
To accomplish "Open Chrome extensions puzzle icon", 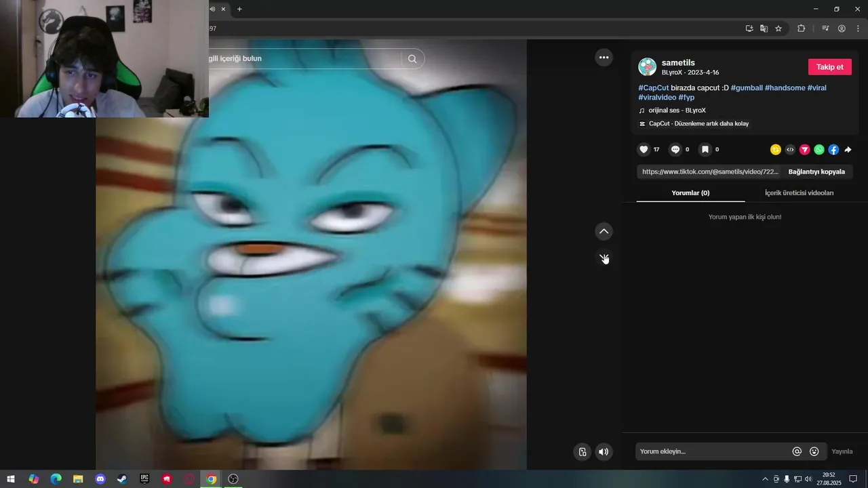I will (802, 28).
